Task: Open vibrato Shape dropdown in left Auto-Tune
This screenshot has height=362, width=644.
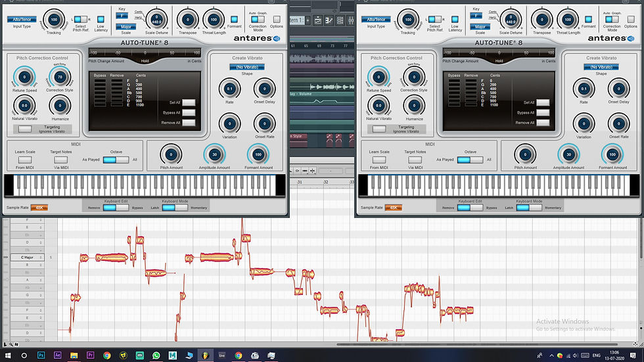Action: (x=247, y=67)
